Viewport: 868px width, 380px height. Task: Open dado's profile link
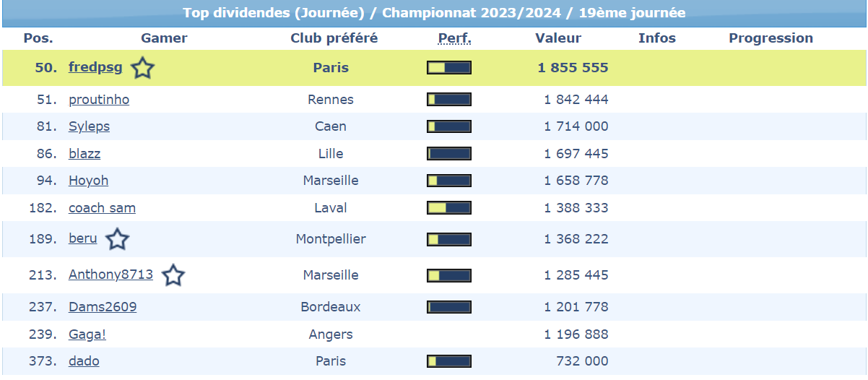click(84, 361)
